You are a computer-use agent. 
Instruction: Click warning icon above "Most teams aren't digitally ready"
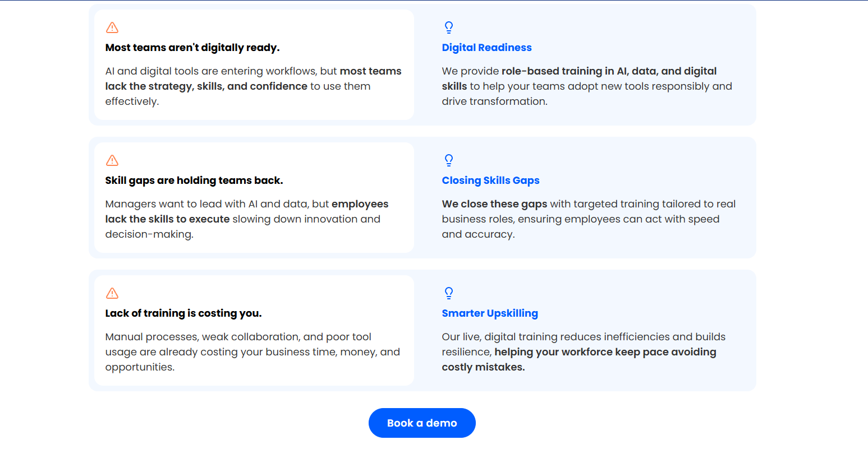click(112, 27)
